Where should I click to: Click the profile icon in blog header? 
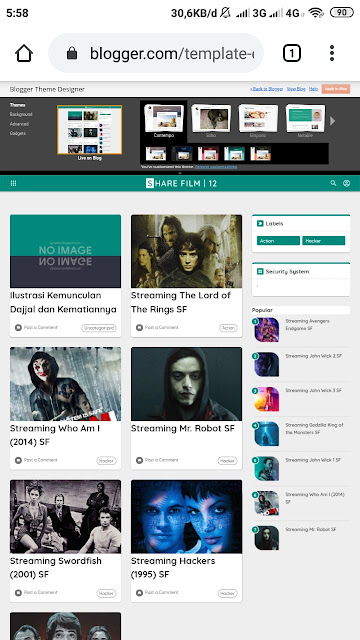[347, 183]
